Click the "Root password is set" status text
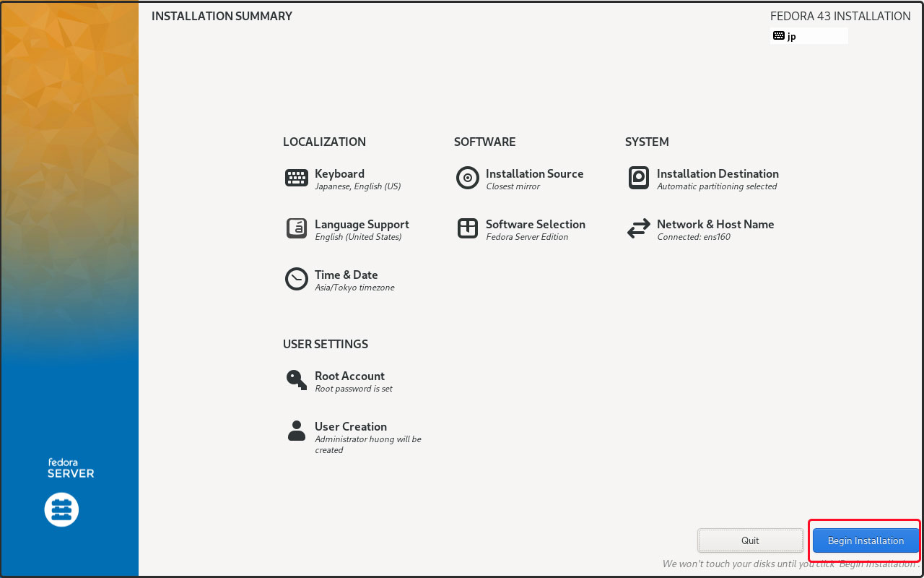Screen dimensions: 924x578 tap(354, 389)
